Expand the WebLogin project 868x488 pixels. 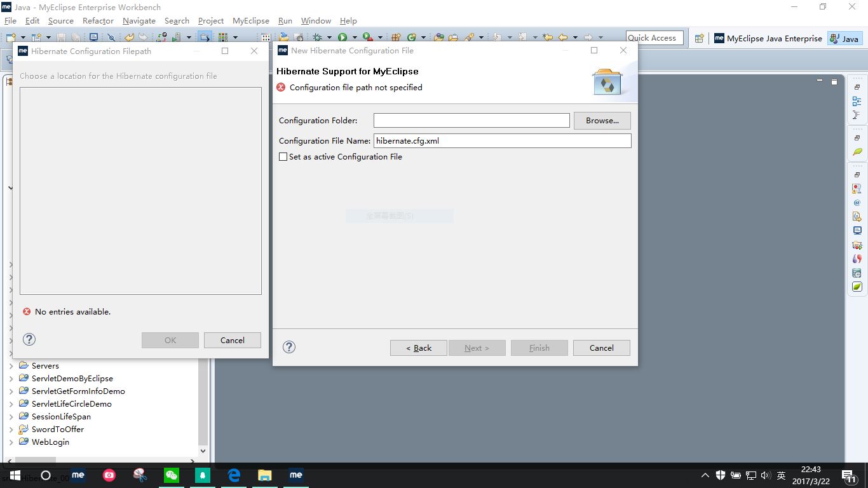point(11,442)
